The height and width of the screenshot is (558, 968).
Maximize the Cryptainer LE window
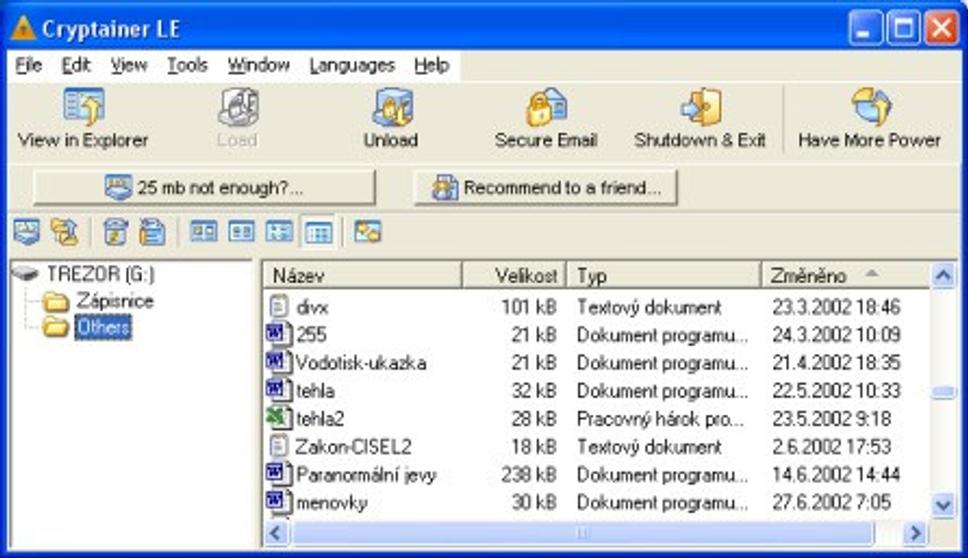click(x=903, y=28)
